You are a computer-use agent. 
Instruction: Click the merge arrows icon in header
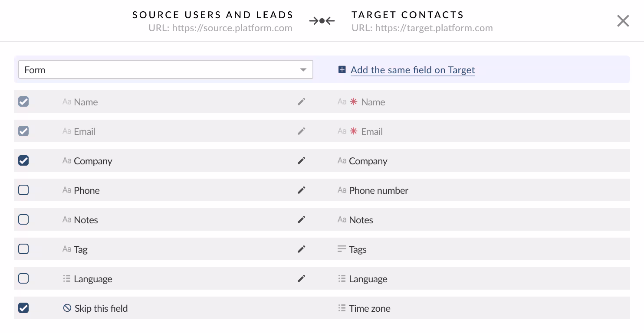pos(322,21)
